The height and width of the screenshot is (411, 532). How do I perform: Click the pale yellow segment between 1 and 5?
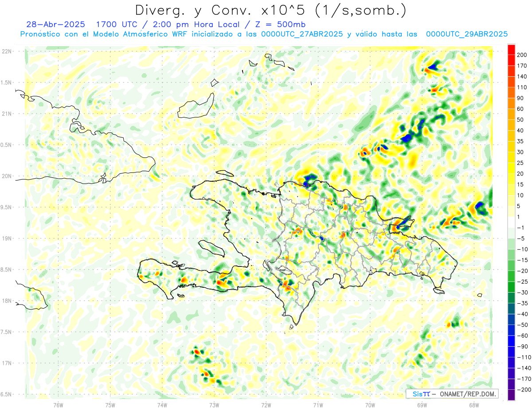[511, 211]
